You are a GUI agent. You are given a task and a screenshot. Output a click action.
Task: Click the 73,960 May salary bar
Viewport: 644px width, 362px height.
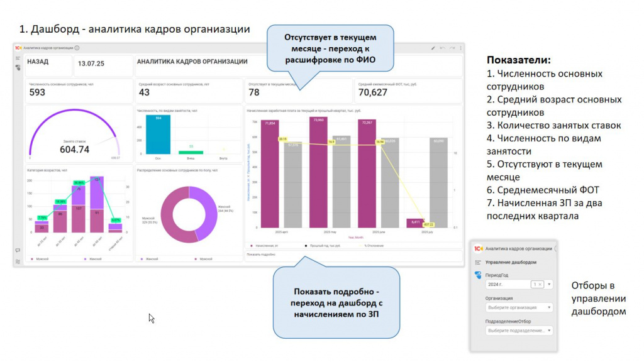[318, 172]
